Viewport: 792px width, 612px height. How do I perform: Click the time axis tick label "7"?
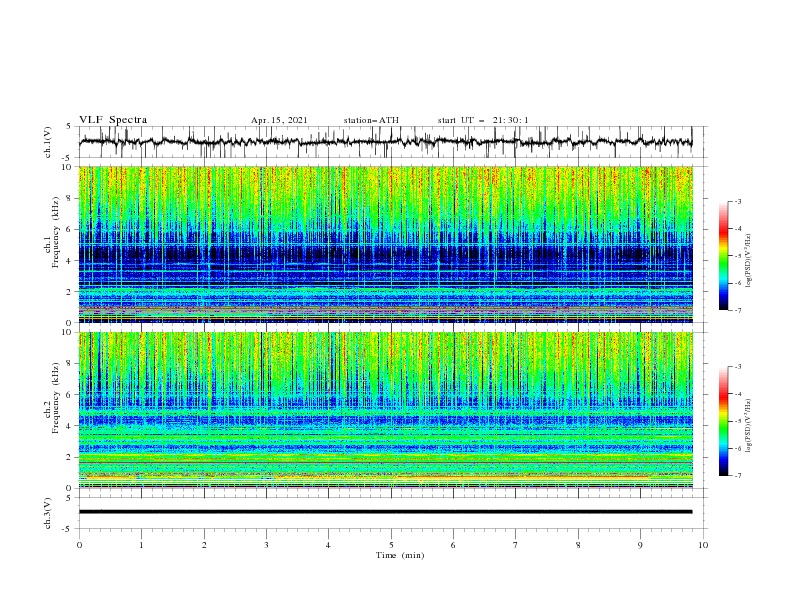click(516, 545)
